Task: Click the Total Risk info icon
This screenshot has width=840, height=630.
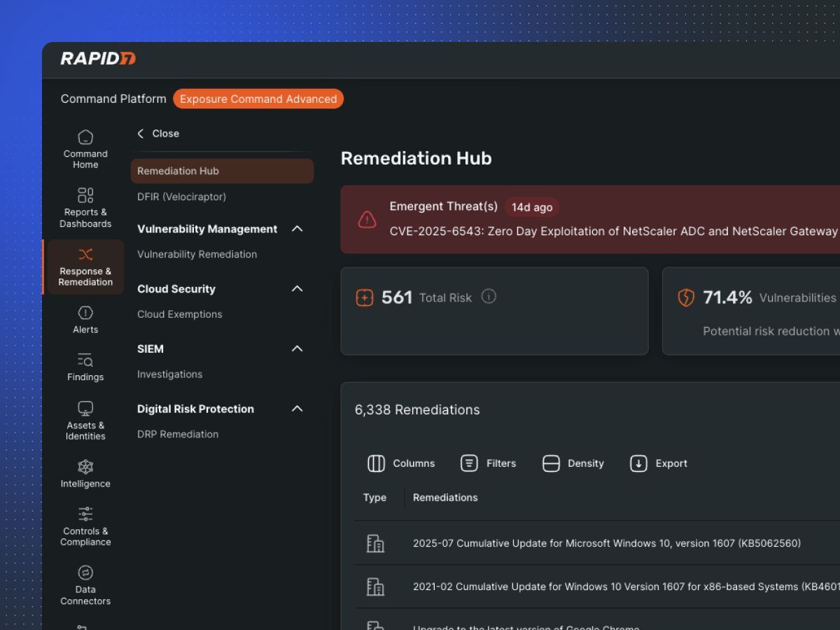Action: click(x=488, y=297)
